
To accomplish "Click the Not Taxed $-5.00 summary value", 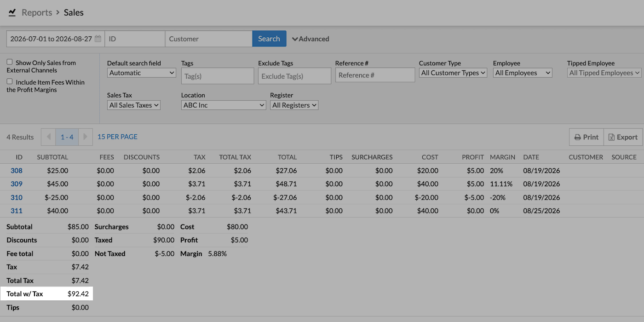I will [x=164, y=253].
